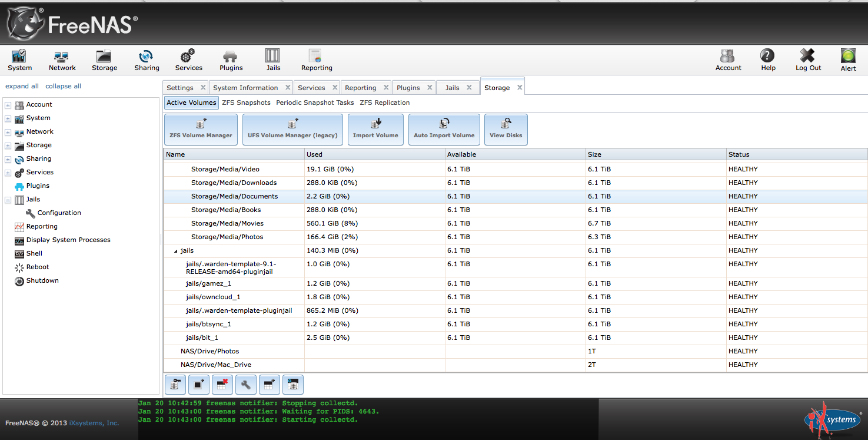Image resolution: width=868 pixels, height=440 pixels.
Task: Open the Services gear toolbar icon
Action: point(188,60)
